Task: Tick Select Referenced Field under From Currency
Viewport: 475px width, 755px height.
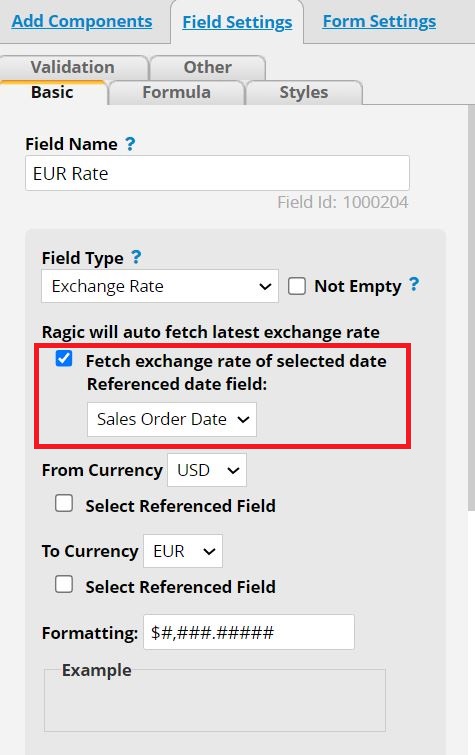Action: (64, 504)
